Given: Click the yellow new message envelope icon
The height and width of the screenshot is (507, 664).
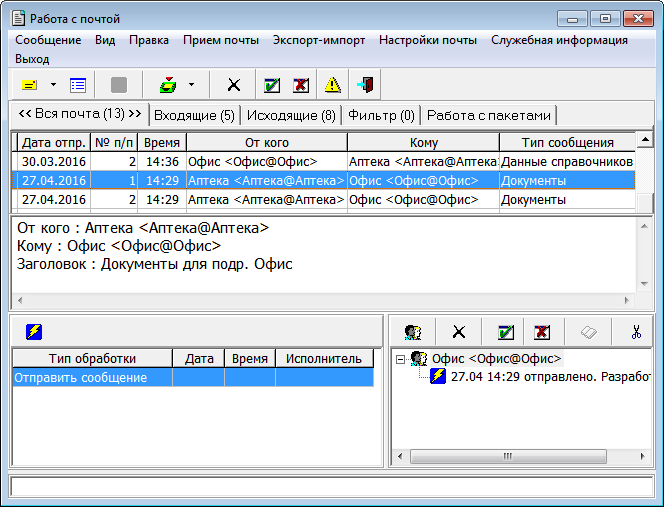Looking at the screenshot, I should click(x=29, y=85).
